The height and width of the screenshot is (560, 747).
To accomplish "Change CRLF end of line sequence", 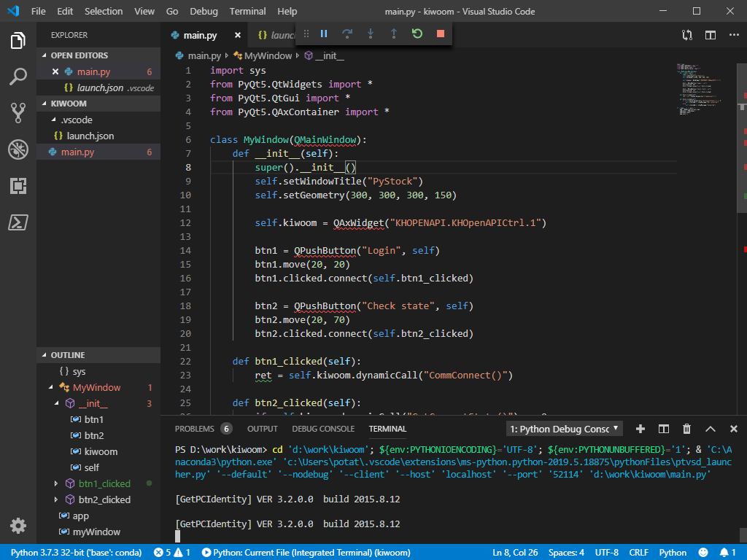I will point(638,553).
